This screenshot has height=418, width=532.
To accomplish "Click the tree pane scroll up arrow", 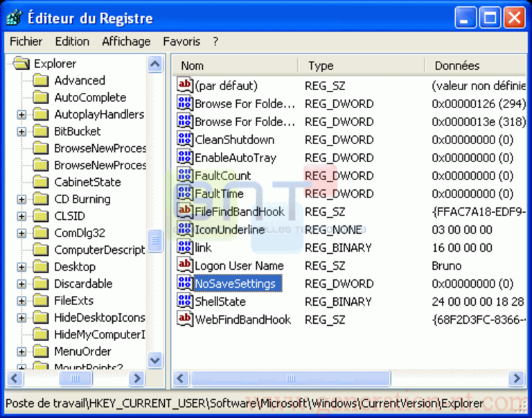I will [155, 64].
